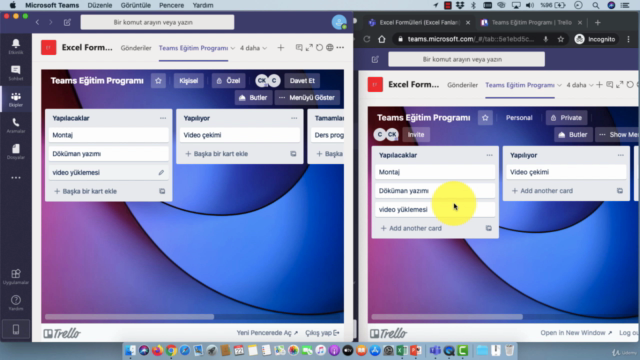640x360 pixels.
Task: Go back with Teams back arrow
Action: (38, 22)
